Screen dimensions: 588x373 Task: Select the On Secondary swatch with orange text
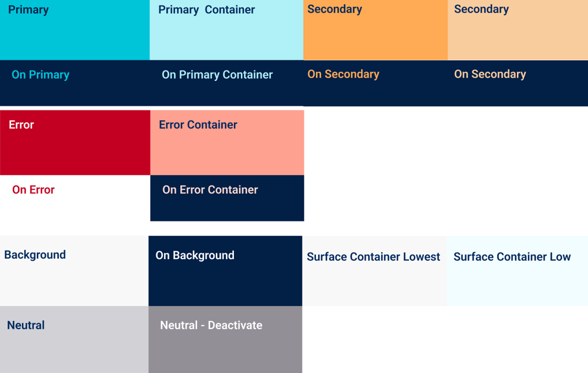(375, 83)
